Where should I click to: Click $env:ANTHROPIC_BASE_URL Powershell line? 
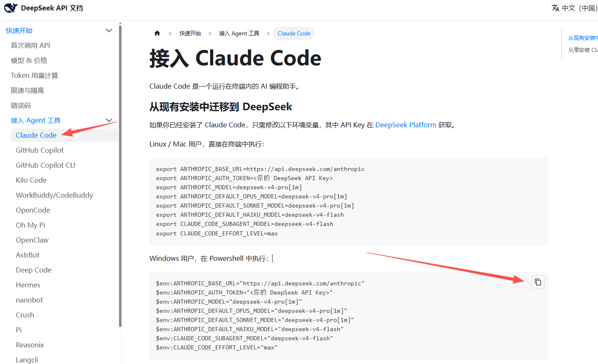[260, 283]
